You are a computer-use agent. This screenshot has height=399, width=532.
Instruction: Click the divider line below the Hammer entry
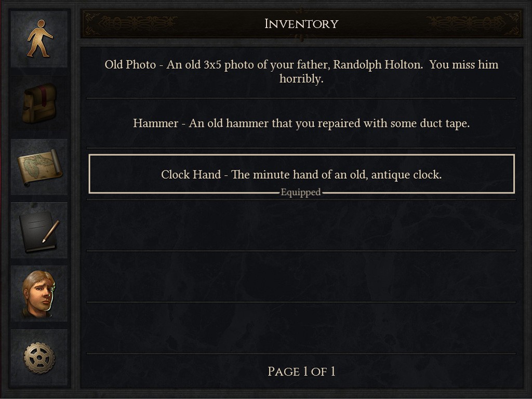pos(301,148)
